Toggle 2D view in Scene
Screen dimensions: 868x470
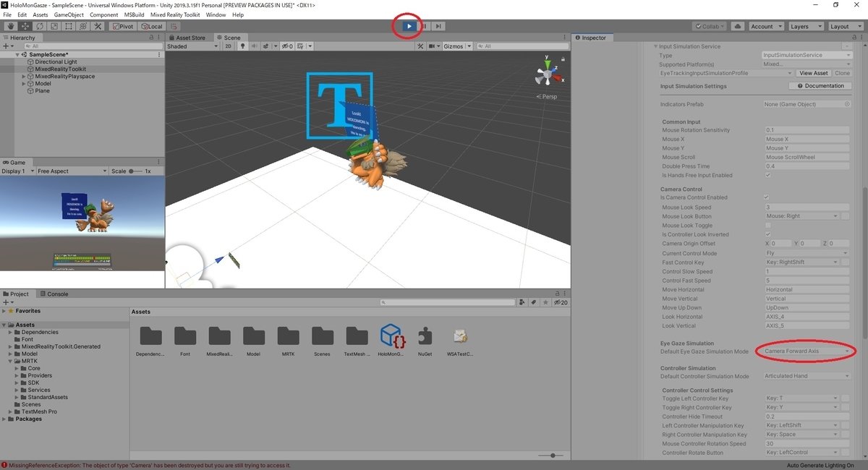click(228, 46)
